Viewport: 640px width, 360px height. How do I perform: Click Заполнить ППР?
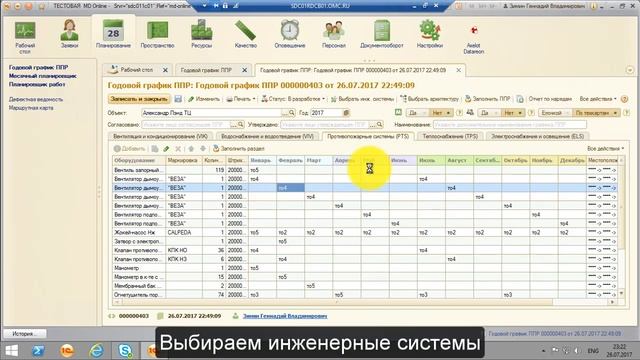coord(488,99)
